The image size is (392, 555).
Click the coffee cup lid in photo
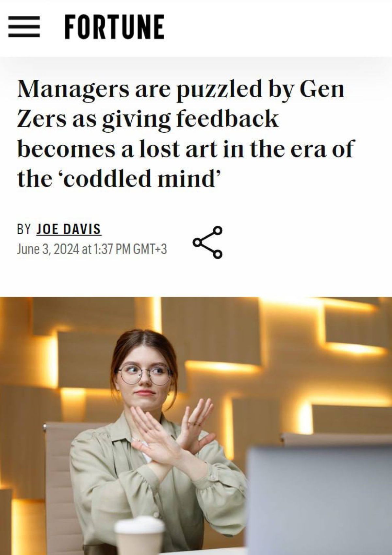pyautogui.click(x=139, y=525)
